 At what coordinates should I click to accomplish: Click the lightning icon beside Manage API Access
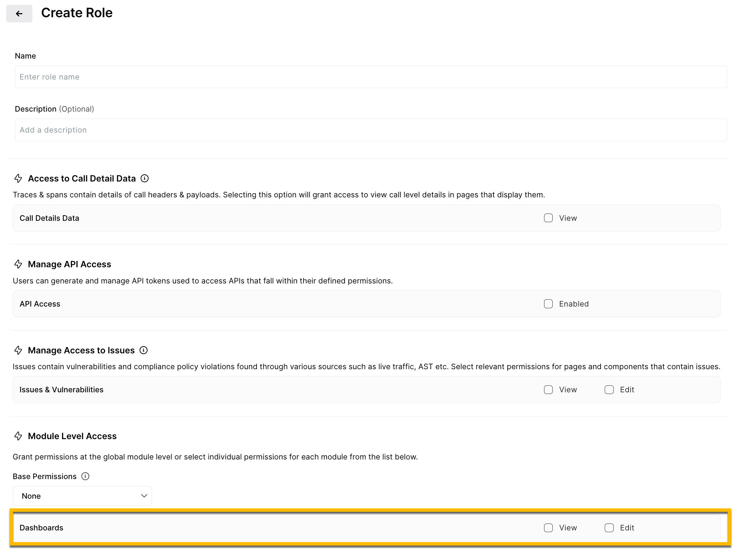pyautogui.click(x=18, y=264)
